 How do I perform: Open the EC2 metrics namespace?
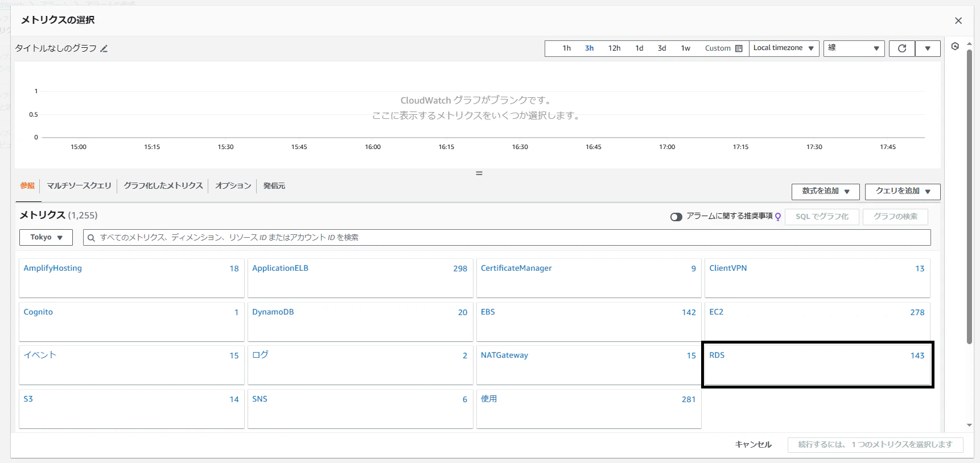click(817, 322)
